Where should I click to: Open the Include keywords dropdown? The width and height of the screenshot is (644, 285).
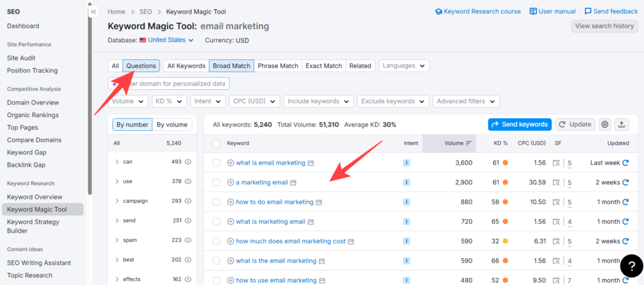point(319,101)
